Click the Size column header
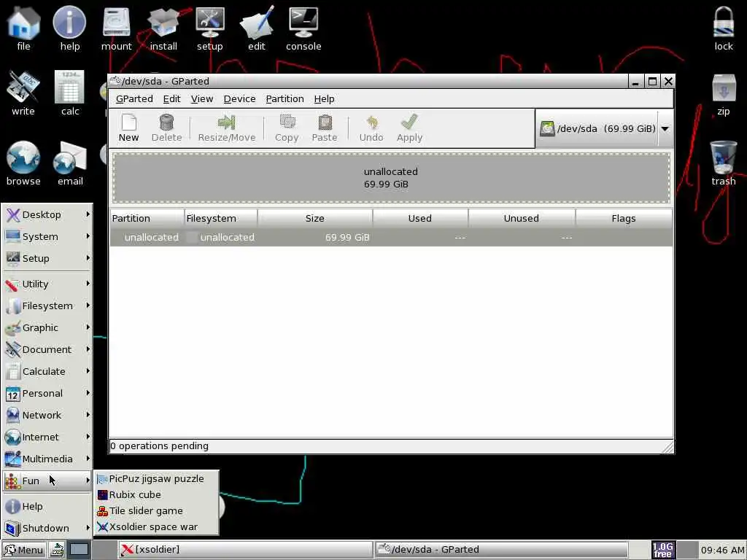Viewport: 747px width, 560px height. pos(315,219)
